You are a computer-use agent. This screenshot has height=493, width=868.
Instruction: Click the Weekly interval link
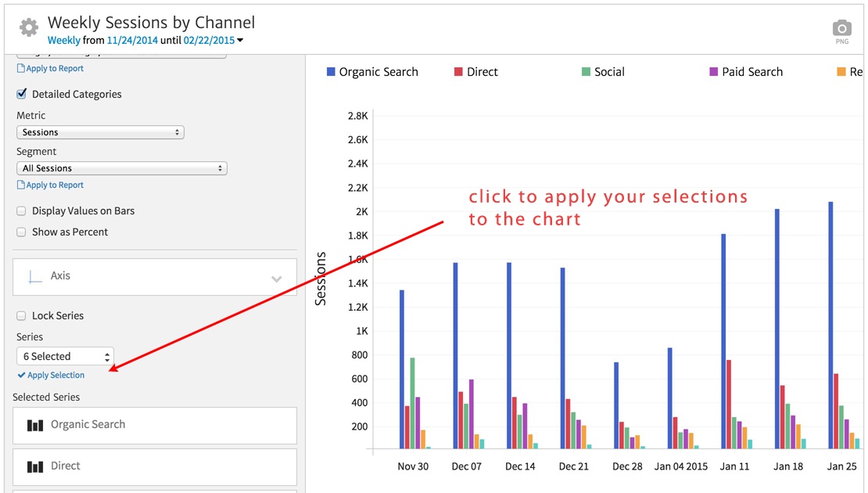pyautogui.click(x=63, y=41)
